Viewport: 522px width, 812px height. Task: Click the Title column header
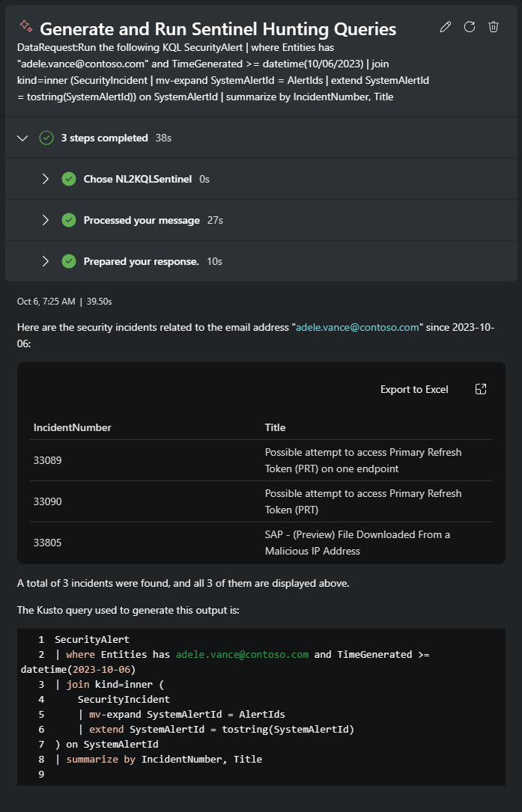[x=275, y=427]
